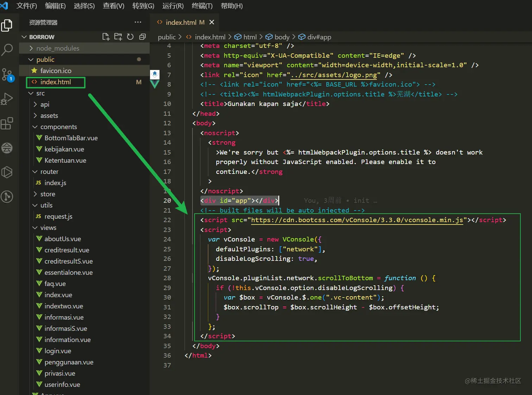
Task: Open the Search view icon
Action: 7,50
